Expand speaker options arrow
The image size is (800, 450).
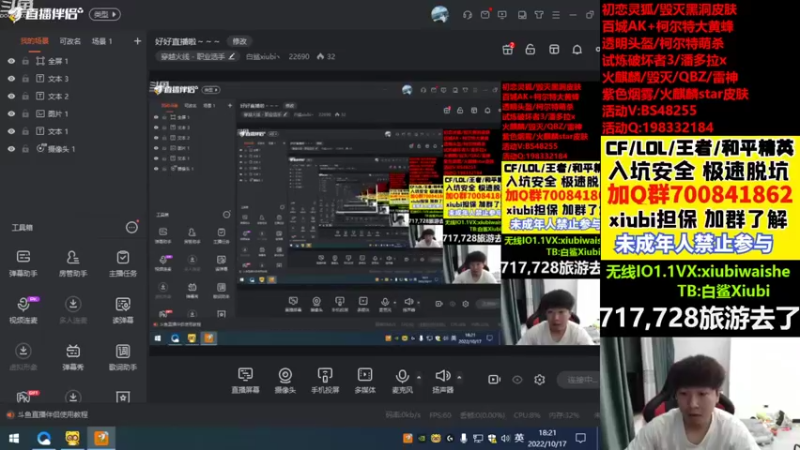(x=459, y=378)
